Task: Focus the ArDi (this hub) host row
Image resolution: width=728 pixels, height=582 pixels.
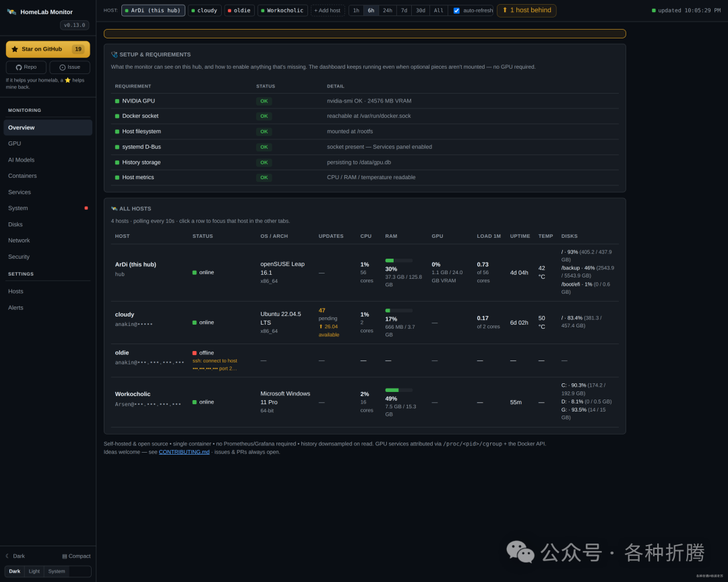Action: tap(365, 272)
